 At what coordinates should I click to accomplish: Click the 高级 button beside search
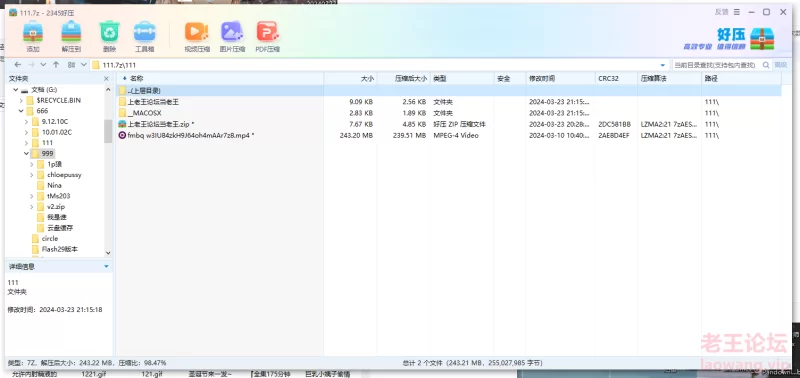(781, 65)
